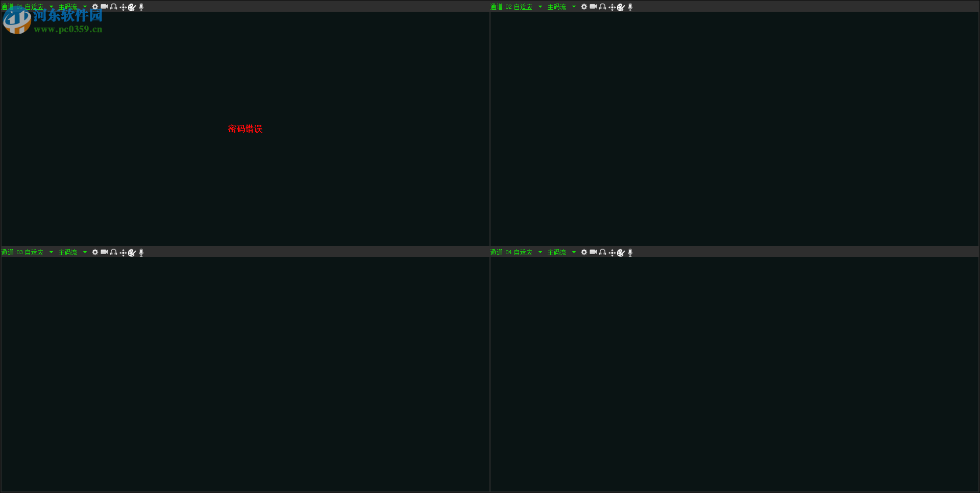Open the settings gear for channel 01
Viewport: 980px width, 493px height.
(x=95, y=7)
